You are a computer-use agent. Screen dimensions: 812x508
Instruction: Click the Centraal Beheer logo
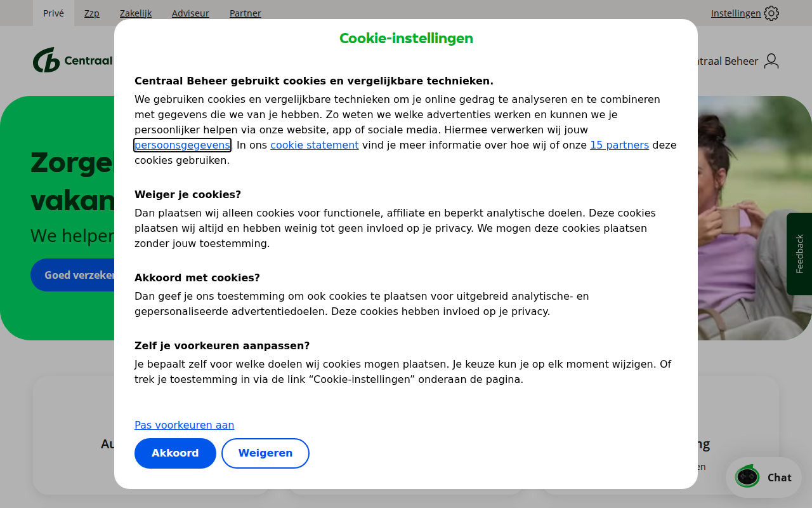(73, 60)
